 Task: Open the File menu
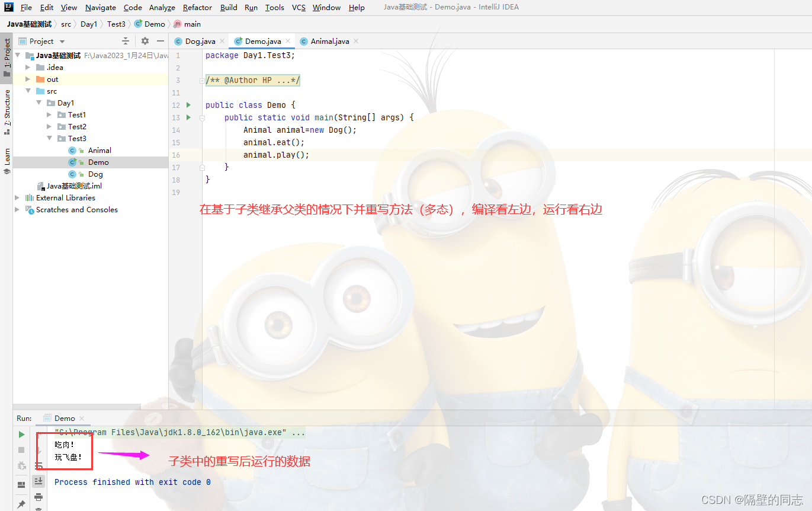[x=26, y=8]
